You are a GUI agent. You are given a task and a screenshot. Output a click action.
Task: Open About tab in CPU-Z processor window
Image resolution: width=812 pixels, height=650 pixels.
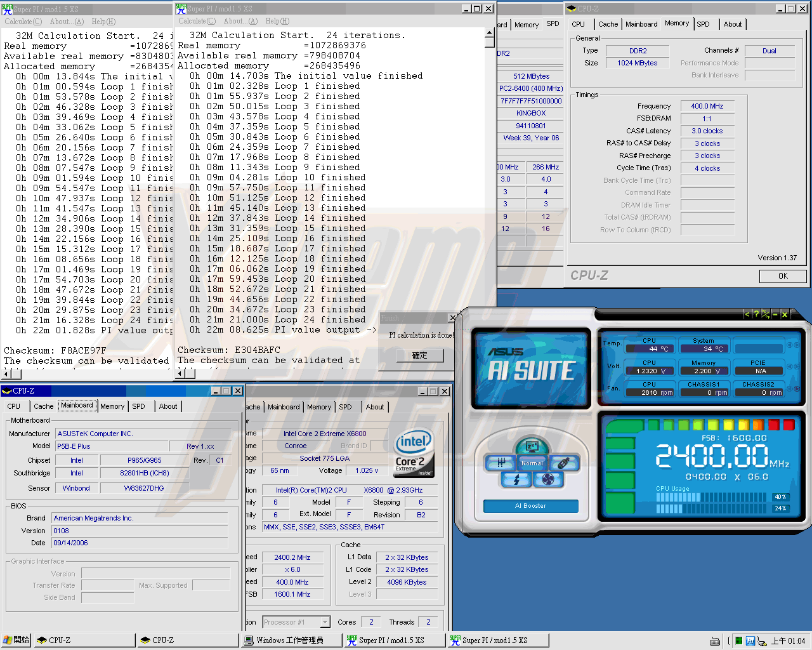[375, 407]
